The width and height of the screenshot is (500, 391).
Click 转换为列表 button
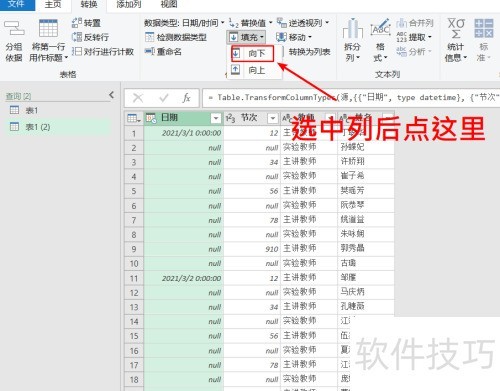(x=309, y=52)
